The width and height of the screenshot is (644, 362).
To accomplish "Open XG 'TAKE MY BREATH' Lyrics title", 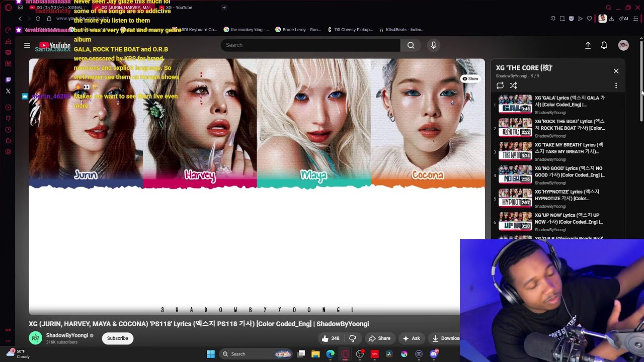I will tap(569, 148).
